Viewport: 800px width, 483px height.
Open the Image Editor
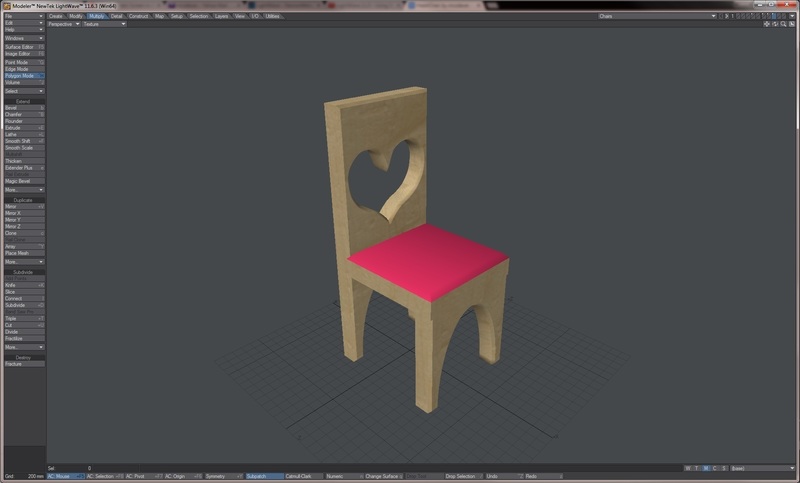pos(24,54)
